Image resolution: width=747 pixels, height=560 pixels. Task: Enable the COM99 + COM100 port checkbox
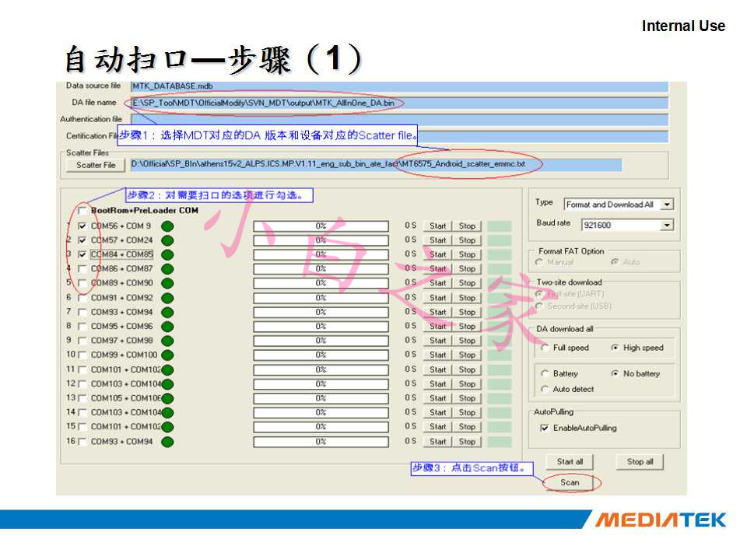click(82, 355)
